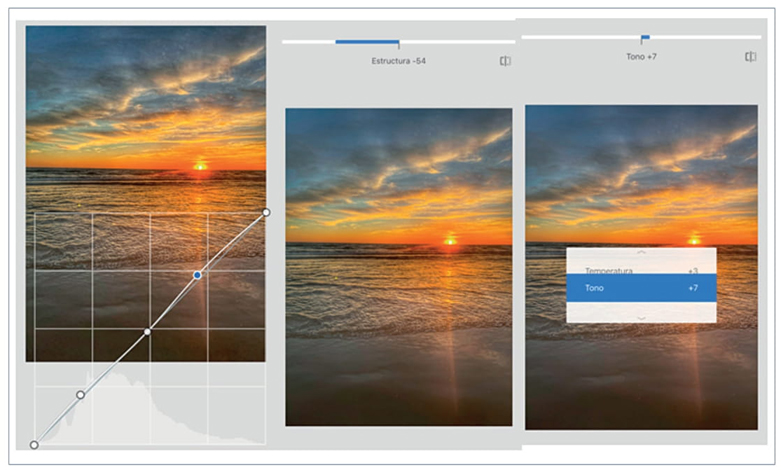This screenshot has height=470, width=781.
Task: Click the Tono +7 label under slider
Action: (641, 57)
